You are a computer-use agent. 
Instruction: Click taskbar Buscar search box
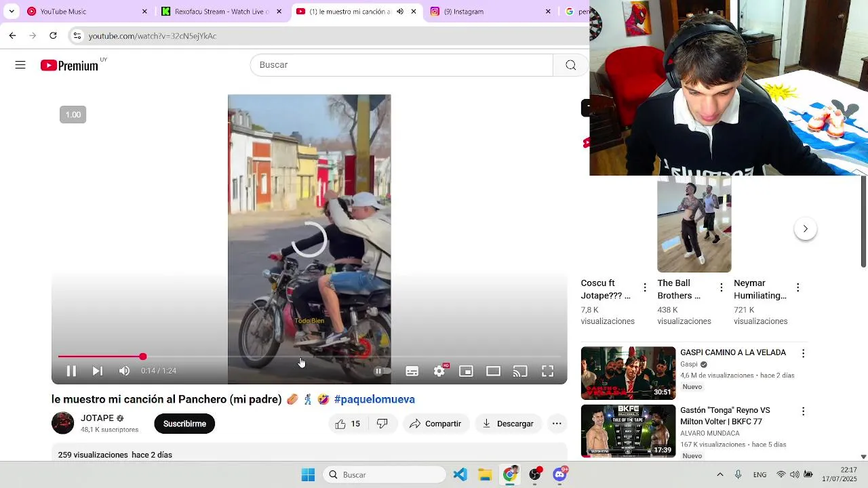click(384, 475)
